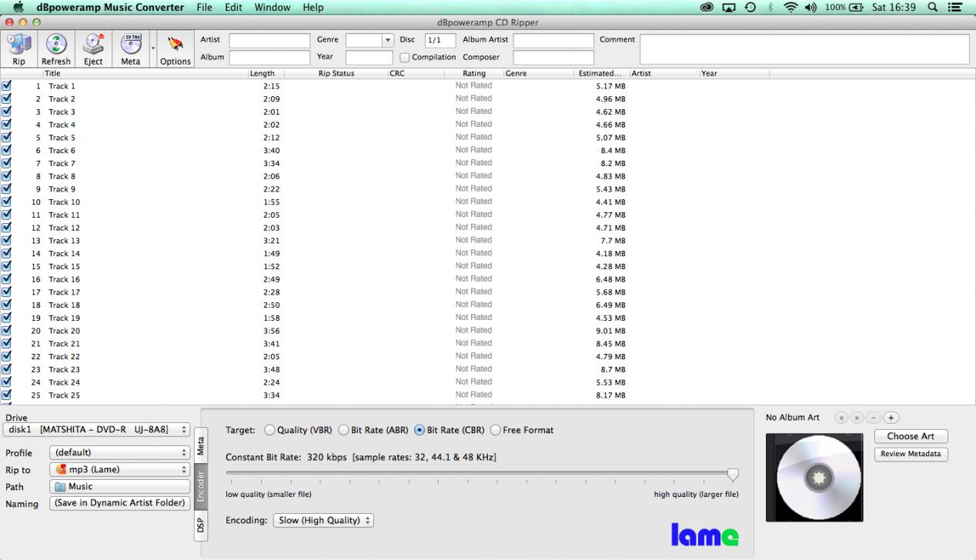Open the Edit menu
The height and width of the screenshot is (560, 976).
tap(233, 8)
